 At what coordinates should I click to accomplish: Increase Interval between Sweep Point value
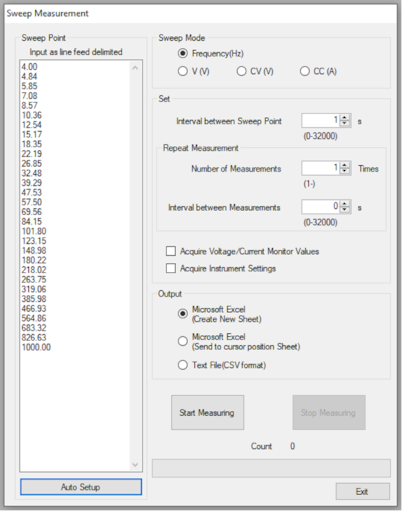[345, 117]
